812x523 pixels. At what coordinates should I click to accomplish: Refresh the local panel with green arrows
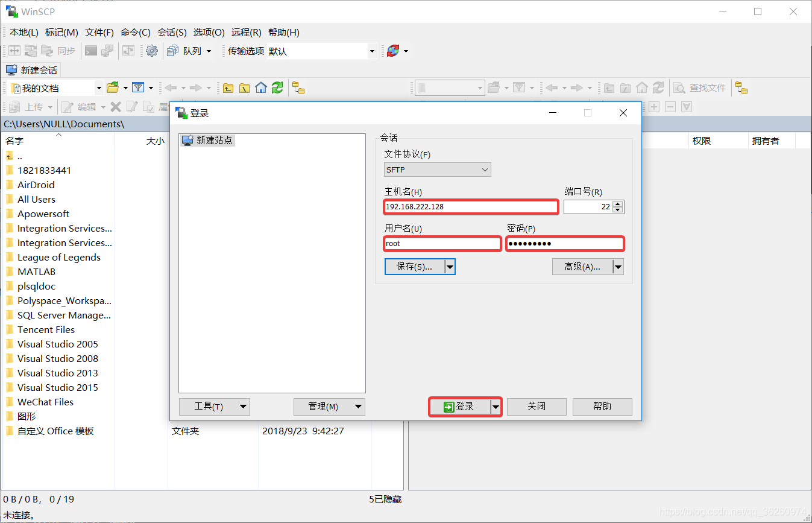pyautogui.click(x=277, y=88)
